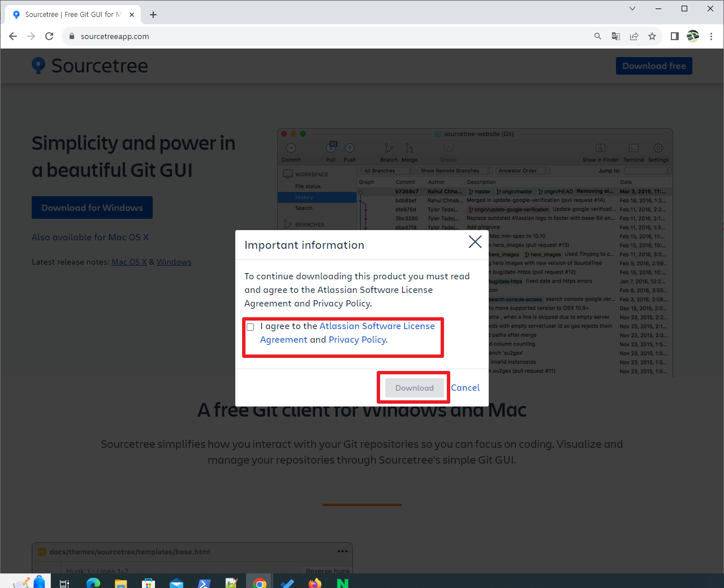
Task: Click 'Simplicity and power in a beautiful Git GUI' heading
Action: click(x=133, y=157)
